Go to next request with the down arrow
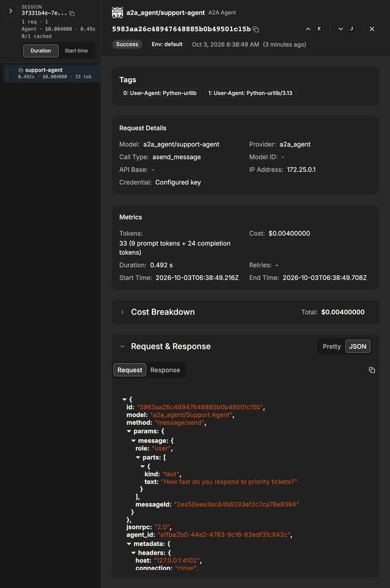Screen dimensions: 390x588 point(341,29)
